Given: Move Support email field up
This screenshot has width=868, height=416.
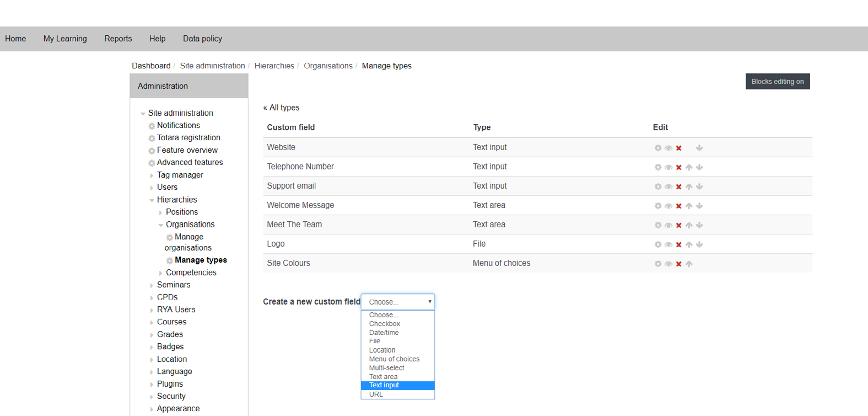Looking at the screenshot, I should (689, 186).
